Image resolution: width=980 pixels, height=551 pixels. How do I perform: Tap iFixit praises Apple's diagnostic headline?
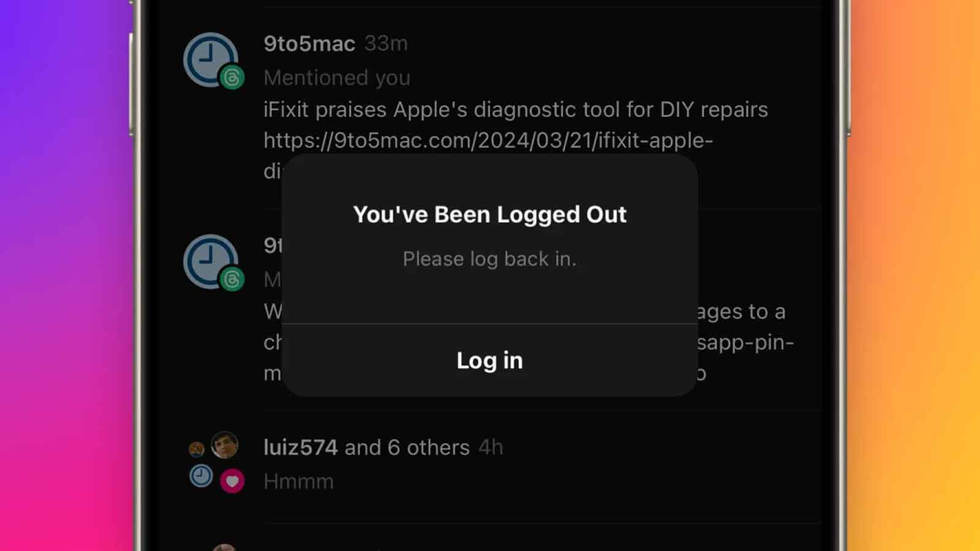pos(516,110)
